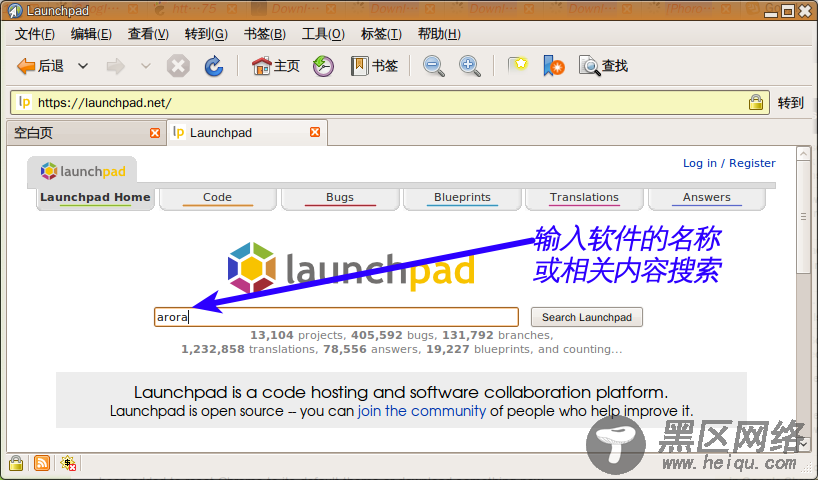Click the page scrollbar up arrow

[x=803, y=154]
